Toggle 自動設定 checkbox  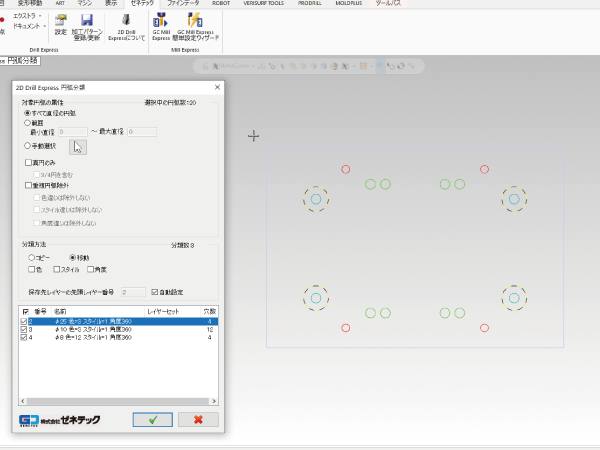tap(155, 292)
